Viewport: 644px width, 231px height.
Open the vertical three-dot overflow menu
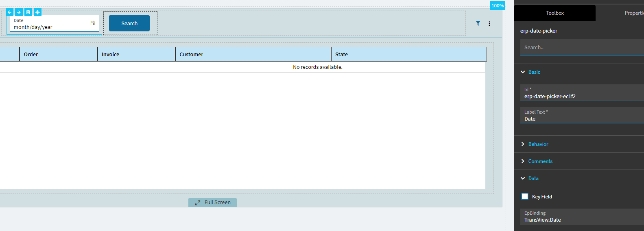click(489, 24)
